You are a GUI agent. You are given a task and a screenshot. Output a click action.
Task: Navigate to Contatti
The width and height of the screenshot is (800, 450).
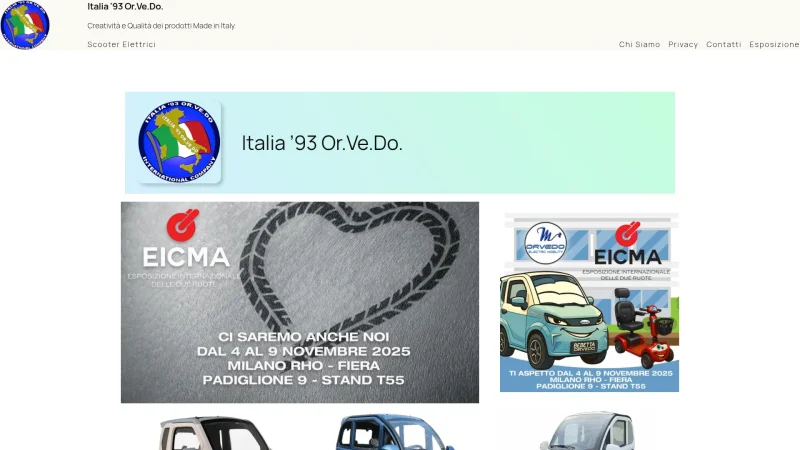[723, 44]
